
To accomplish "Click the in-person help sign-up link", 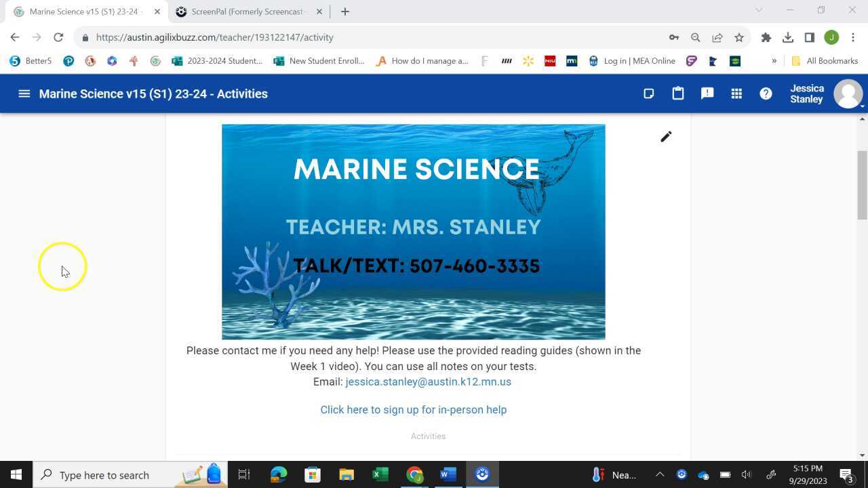I will (x=414, y=409).
